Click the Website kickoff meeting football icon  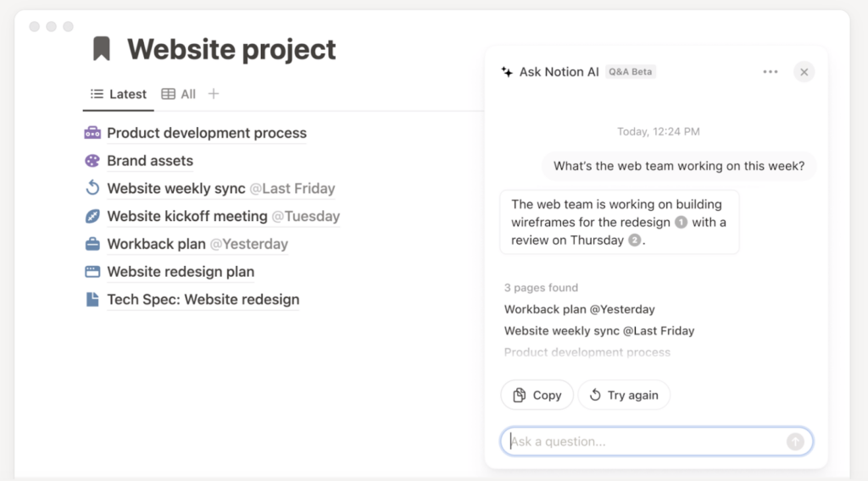pyautogui.click(x=92, y=216)
